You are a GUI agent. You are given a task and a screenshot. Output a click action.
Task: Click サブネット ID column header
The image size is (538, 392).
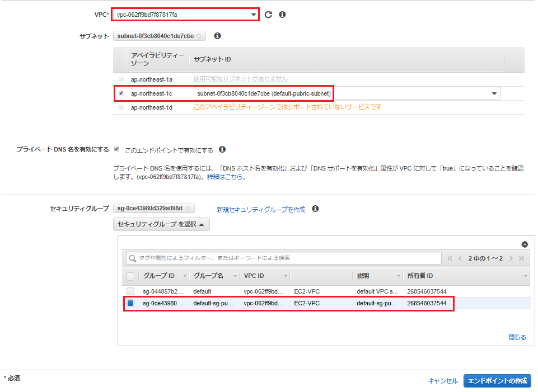[212, 60]
